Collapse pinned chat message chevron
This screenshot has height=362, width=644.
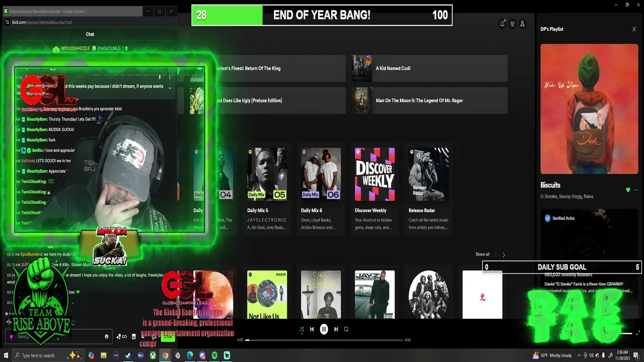click(170, 88)
